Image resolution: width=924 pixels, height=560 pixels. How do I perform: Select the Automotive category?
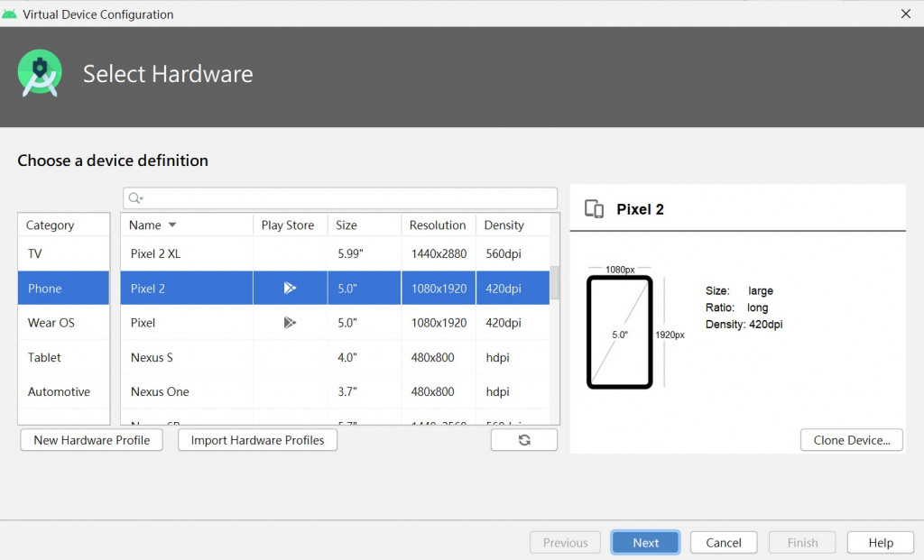64,391
